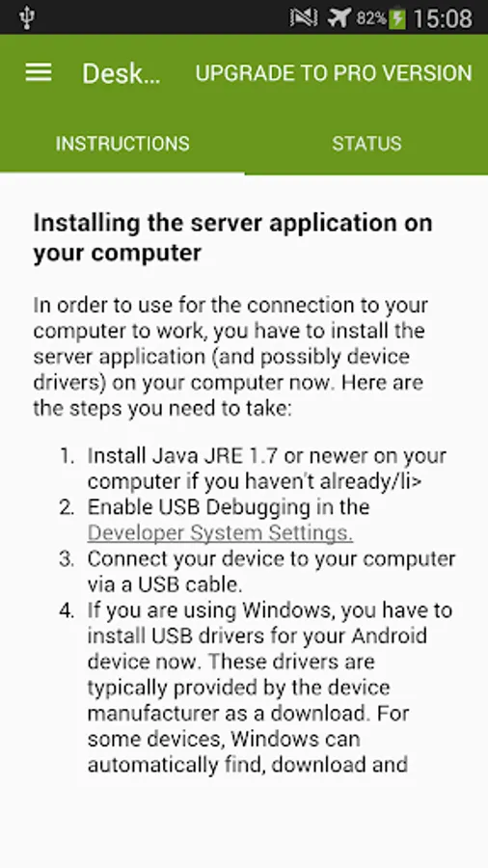This screenshot has height=868, width=488.
Task: Tap the airplane mode status icon
Action: coord(339,17)
